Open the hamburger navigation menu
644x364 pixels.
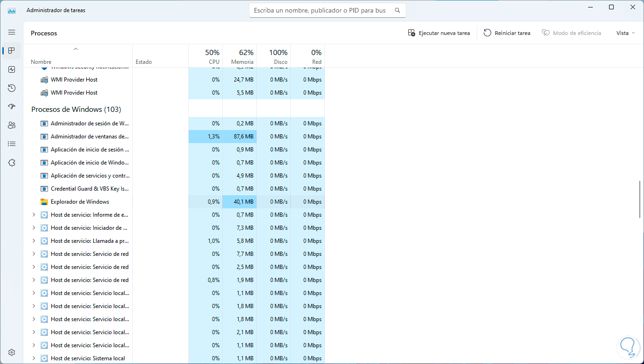[12, 32]
